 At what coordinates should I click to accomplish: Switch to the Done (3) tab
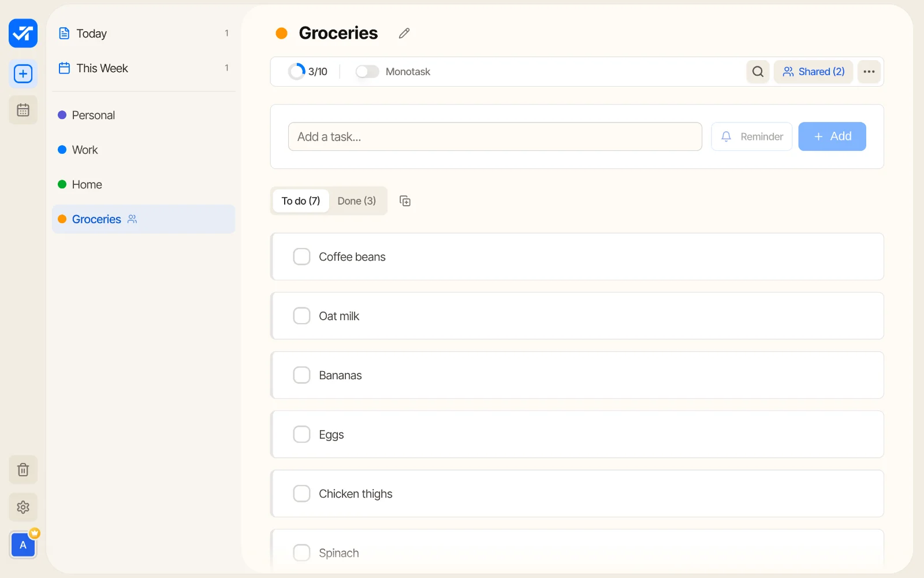tap(357, 201)
